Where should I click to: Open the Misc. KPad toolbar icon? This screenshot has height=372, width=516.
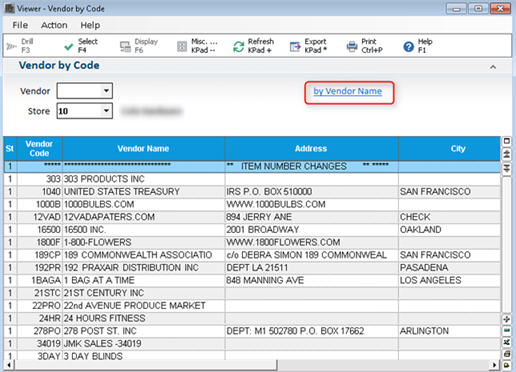click(182, 46)
